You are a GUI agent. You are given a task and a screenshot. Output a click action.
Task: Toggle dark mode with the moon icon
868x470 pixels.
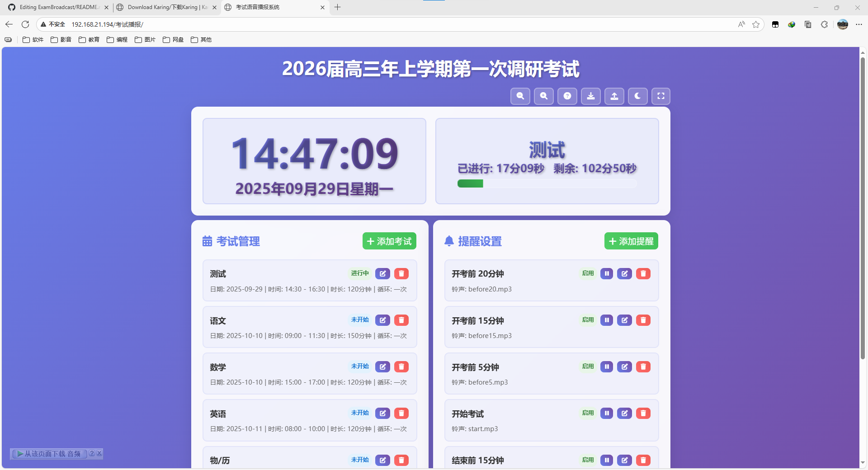637,96
